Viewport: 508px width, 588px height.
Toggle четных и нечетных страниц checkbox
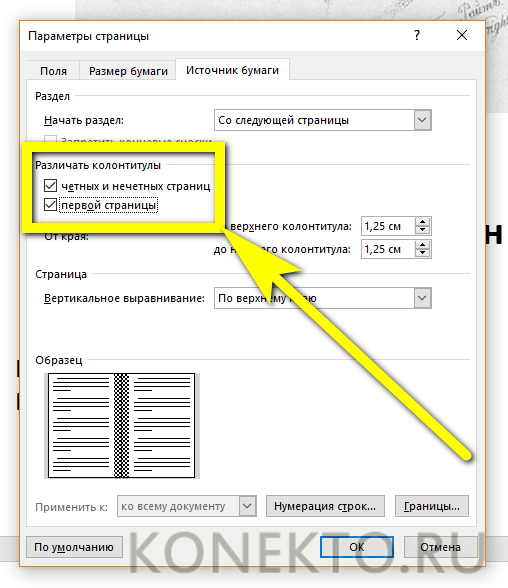pyautogui.click(x=50, y=186)
